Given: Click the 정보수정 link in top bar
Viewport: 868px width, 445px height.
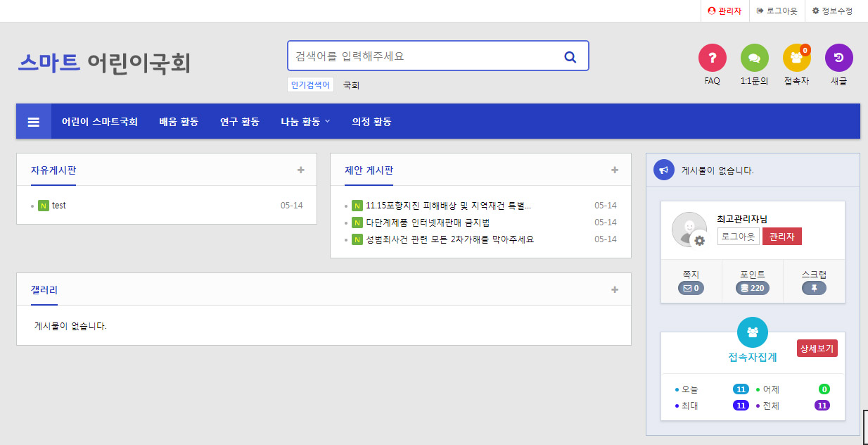Looking at the screenshot, I should [x=832, y=11].
